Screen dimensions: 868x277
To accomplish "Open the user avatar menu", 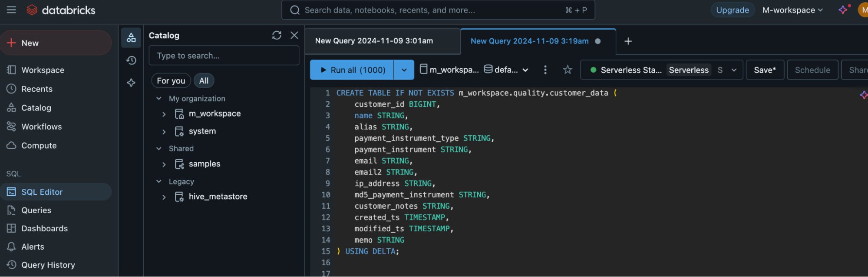I will coord(863,10).
